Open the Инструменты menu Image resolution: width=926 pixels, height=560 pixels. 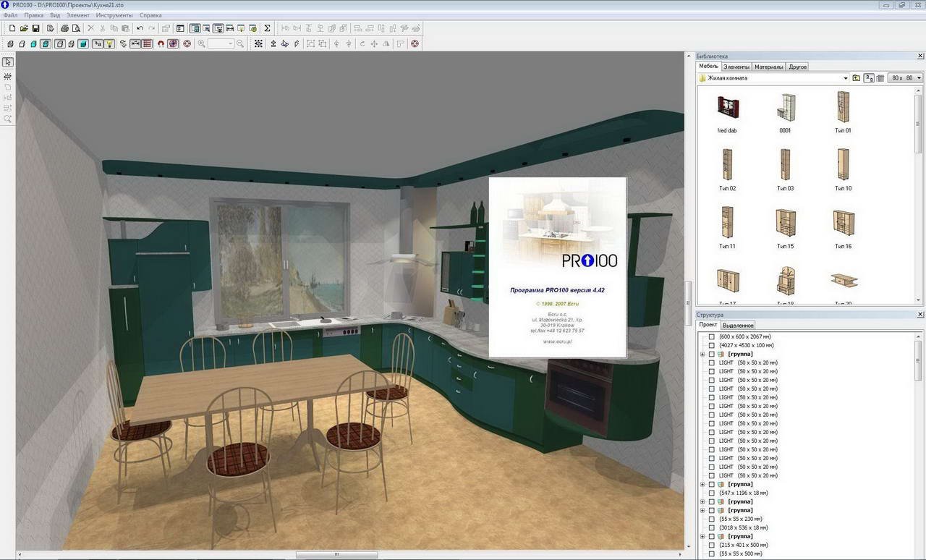tap(114, 15)
